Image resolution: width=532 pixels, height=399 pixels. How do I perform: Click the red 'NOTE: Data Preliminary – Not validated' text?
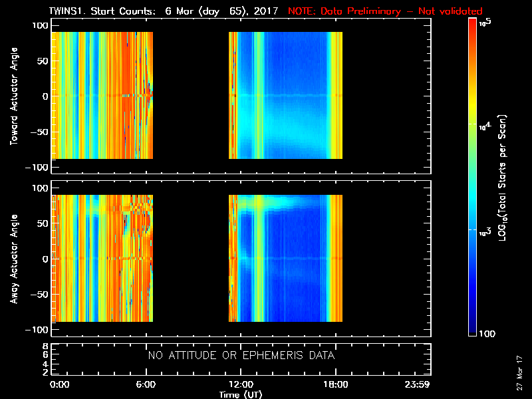[x=385, y=11]
